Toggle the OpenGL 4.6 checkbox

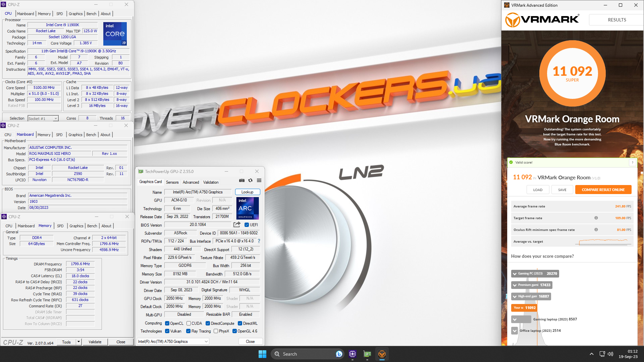point(235,331)
